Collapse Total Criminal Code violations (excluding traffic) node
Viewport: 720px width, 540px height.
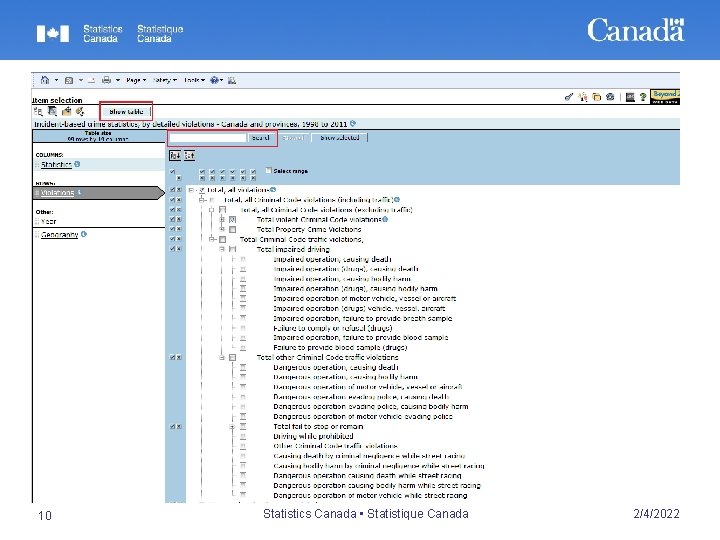pos(212,210)
